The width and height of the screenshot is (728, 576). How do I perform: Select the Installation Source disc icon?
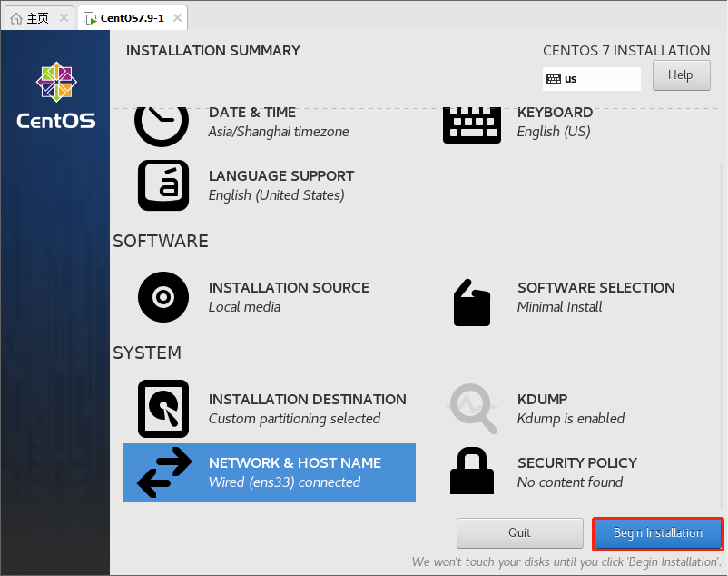163,297
